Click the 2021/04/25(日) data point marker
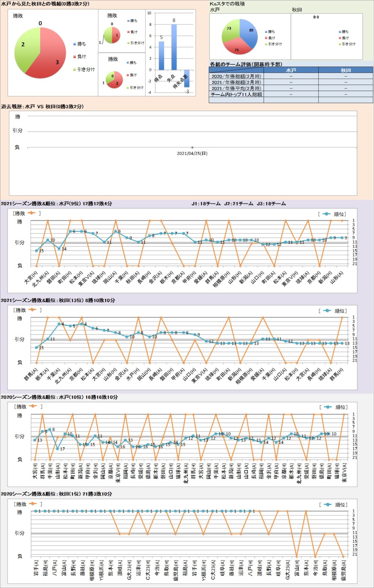Screen dimensions: 374x588 click(192, 147)
